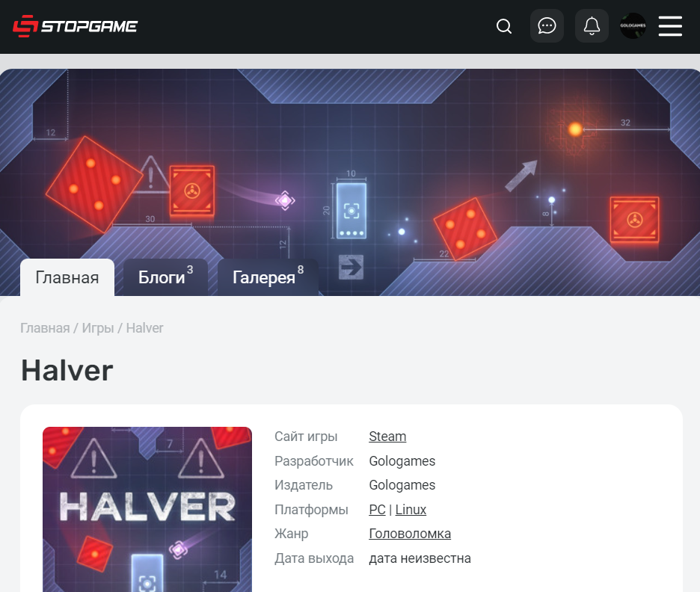Viewport: 700px width, 592px height.
Task: Open the search magnifier icon
Action: [503, 26]
